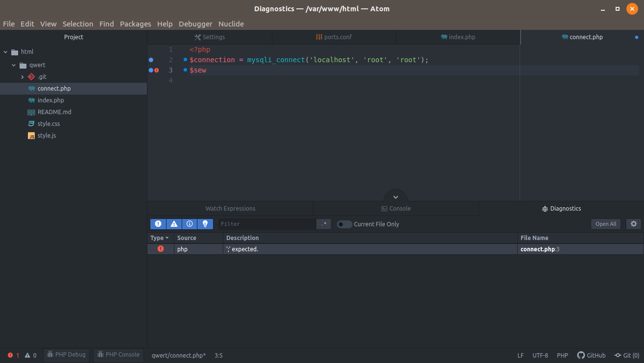Open the Packages menu

click(136, 24)
